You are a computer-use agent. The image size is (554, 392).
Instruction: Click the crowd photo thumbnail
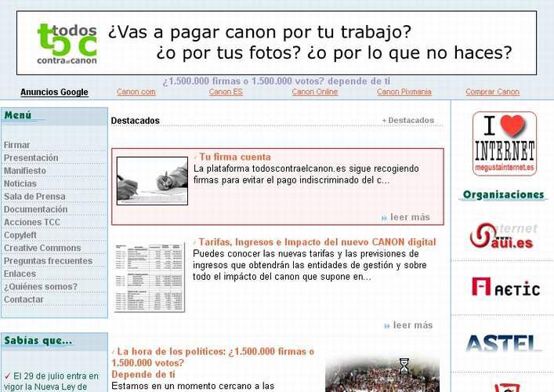tap(382, 375)
